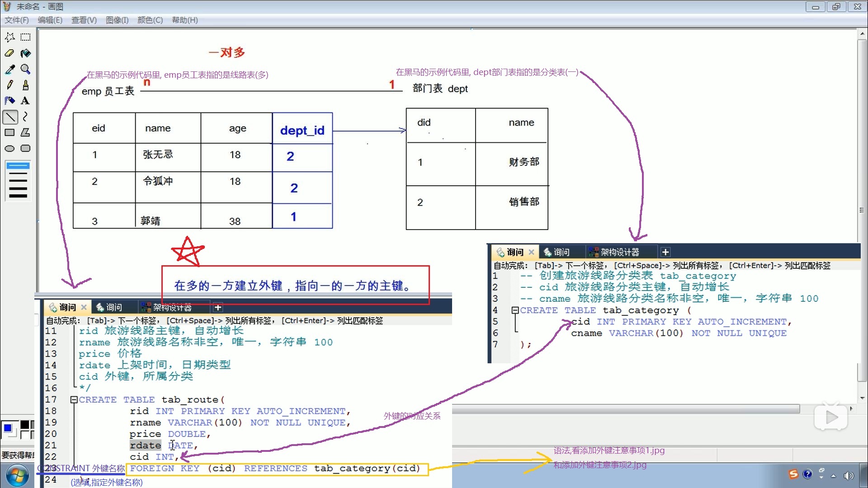
Task: Click the plus new-tab button in right editor
Action: 665,252
